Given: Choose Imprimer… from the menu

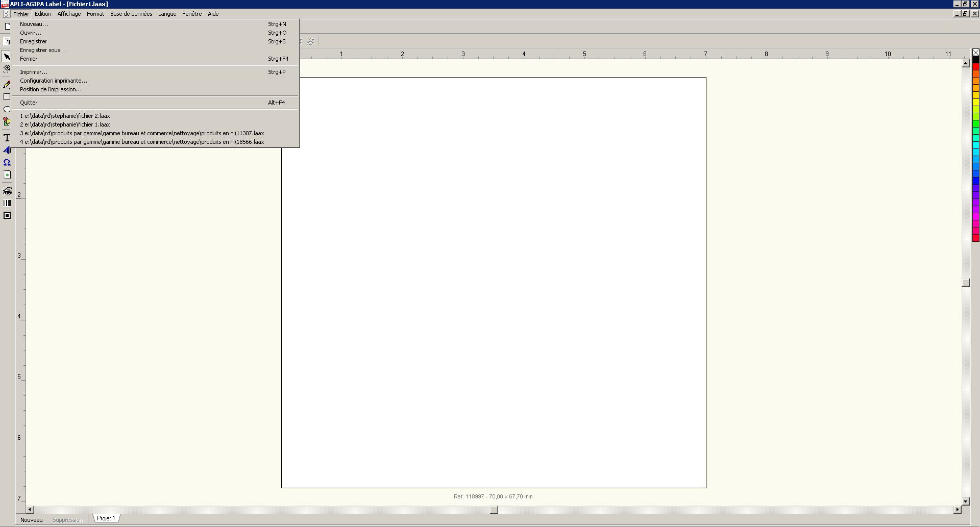Looking at the screenshot, I should 34,72.
